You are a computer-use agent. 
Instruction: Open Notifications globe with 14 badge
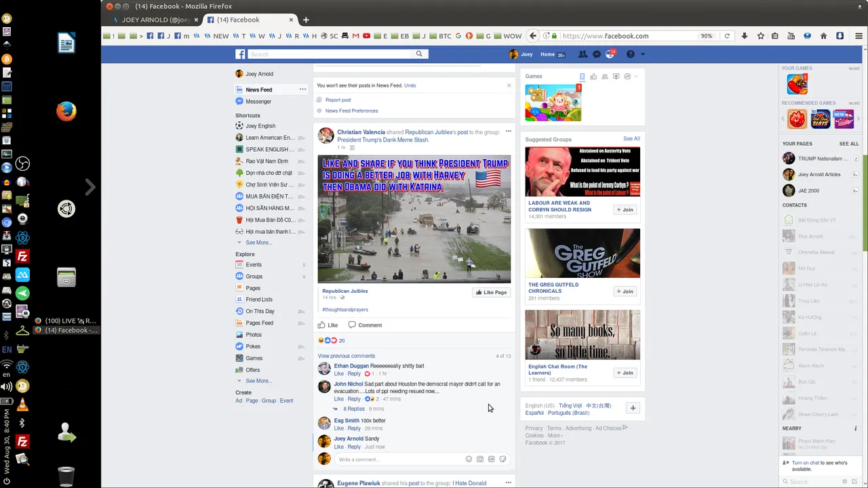coord(610,54)
